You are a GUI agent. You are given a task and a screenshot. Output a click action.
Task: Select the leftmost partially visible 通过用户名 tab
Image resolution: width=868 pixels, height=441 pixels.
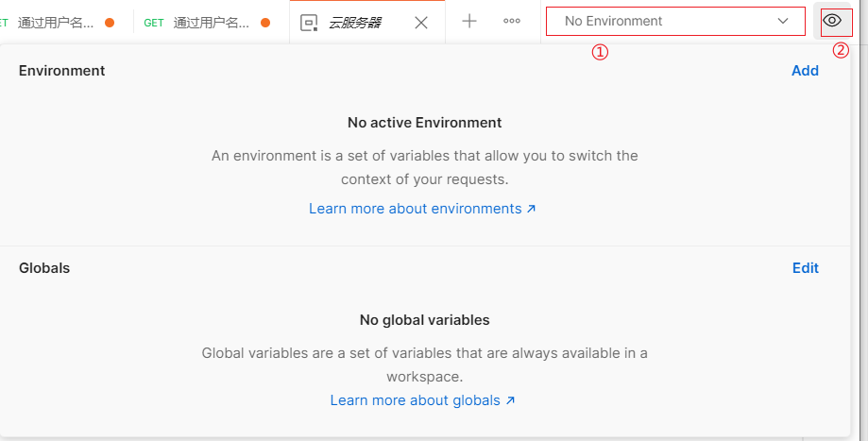(60, 23)
